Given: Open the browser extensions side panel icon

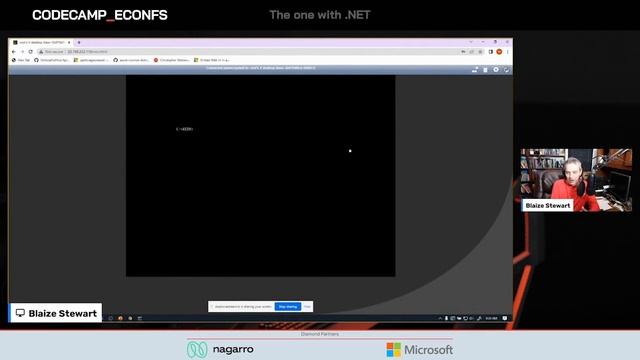Looking at the screenshot, I should coord(491,52).
